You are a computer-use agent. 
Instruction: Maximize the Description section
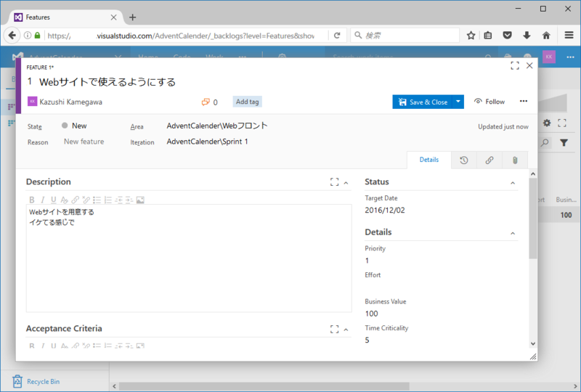tap(334, 182)
